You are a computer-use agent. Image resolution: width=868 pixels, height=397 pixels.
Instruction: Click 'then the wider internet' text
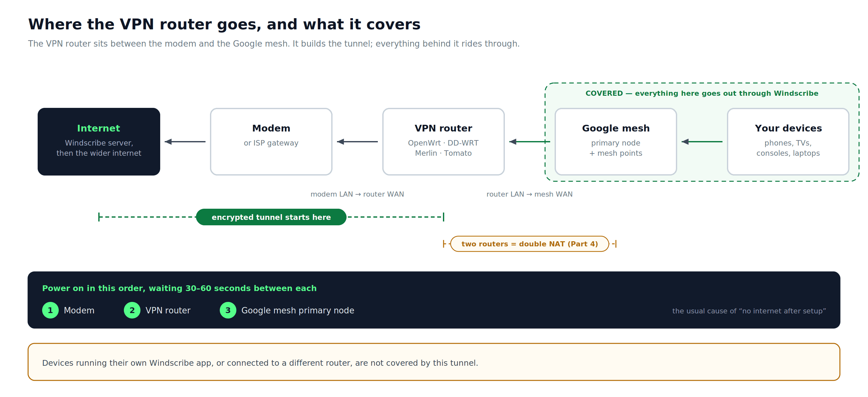click(99, 153)
